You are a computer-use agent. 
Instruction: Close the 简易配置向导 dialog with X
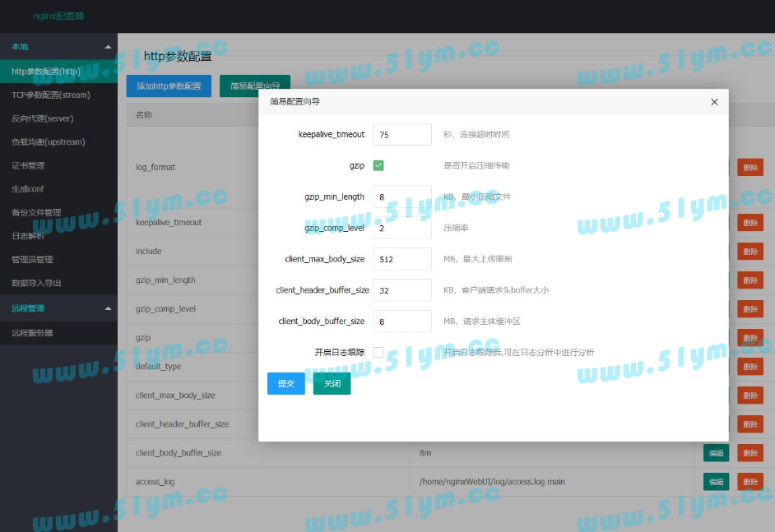pyautogui.click(x=714, y=102)
